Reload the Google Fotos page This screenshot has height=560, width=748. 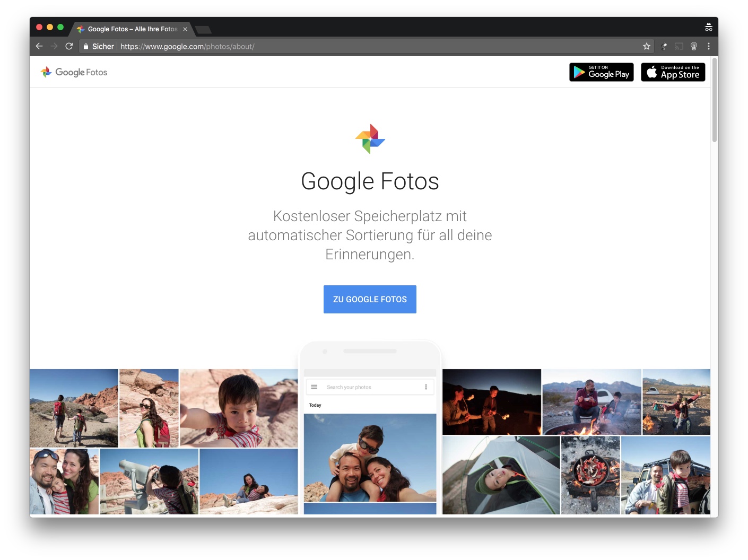[69, 46]
